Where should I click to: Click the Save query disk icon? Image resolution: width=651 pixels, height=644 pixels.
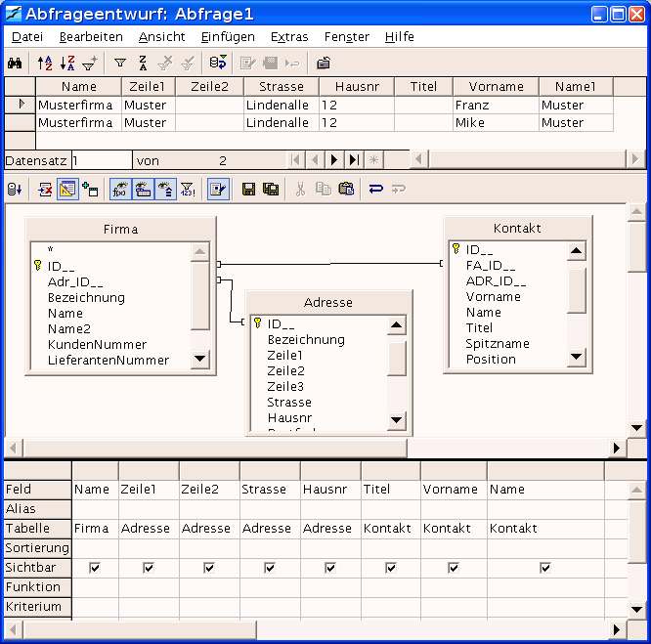pyautogui.click(x=249, y=189)
